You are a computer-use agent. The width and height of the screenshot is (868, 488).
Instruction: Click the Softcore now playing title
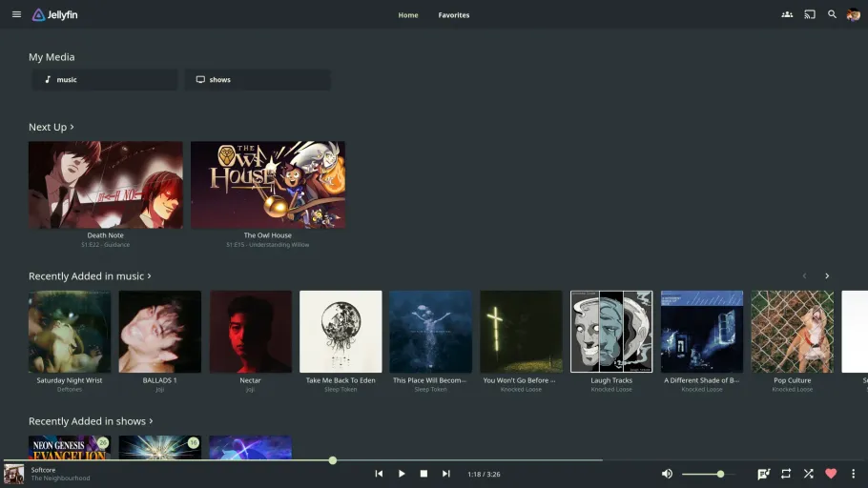click(43, 470)
